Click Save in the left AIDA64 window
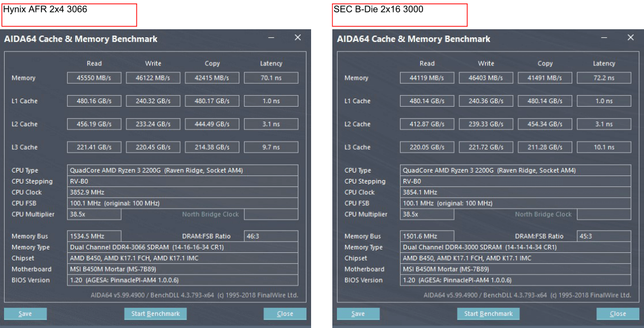 tap(25, 314)
